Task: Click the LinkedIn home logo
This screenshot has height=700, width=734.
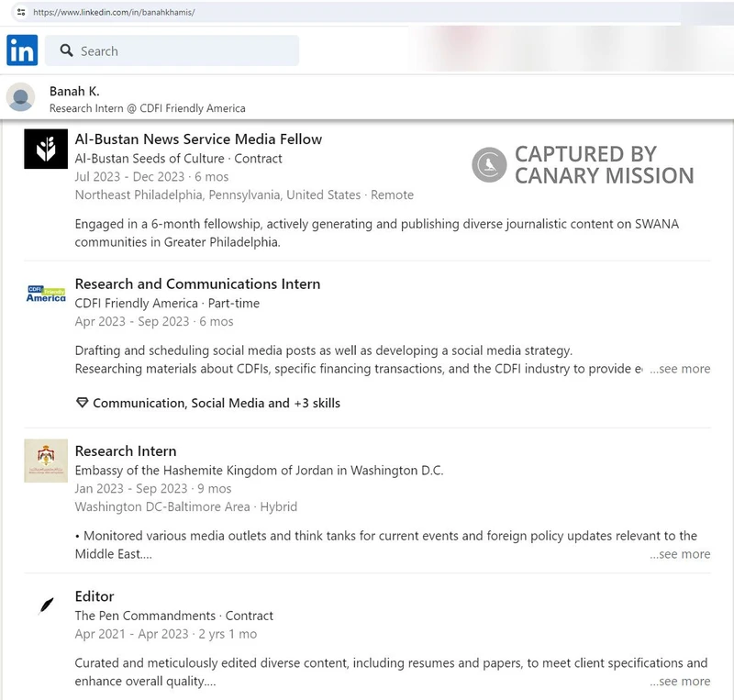Action: pos(22,50)
